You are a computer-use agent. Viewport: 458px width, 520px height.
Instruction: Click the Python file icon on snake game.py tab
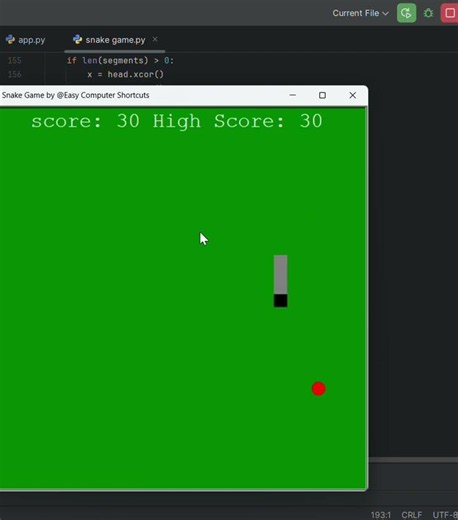[x=77, y=39]
